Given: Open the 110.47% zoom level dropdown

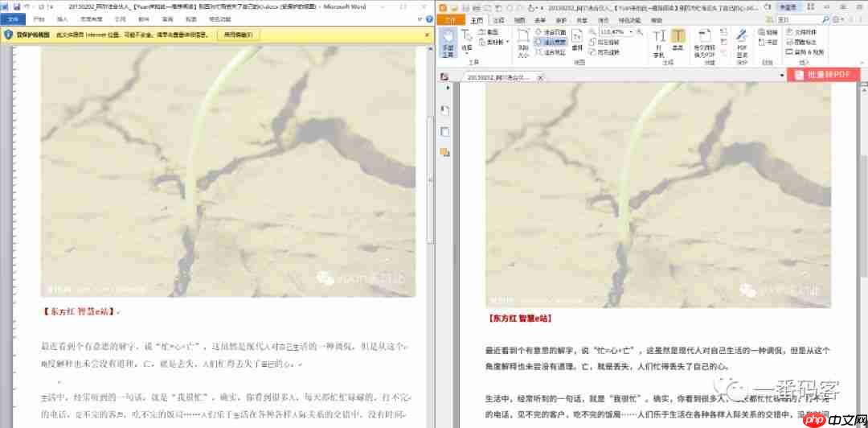Looking at the screenshot, I should [x=631, y=32].
